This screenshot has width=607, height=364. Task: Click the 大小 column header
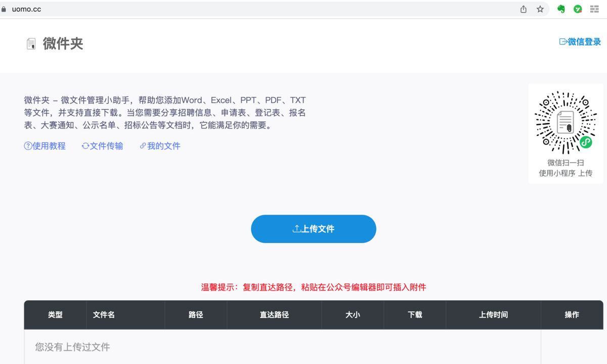[x=353, y=314]
